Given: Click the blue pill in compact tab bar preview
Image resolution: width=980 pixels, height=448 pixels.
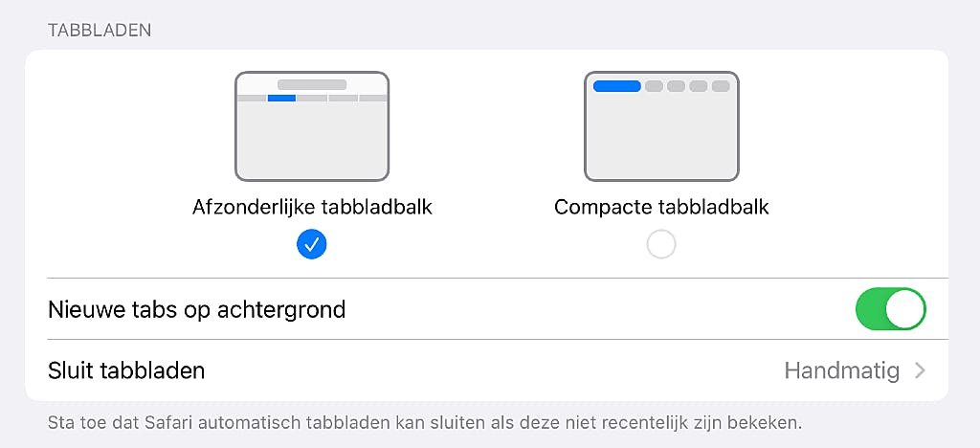Looking at the screenshot, I should pos(617,86).
